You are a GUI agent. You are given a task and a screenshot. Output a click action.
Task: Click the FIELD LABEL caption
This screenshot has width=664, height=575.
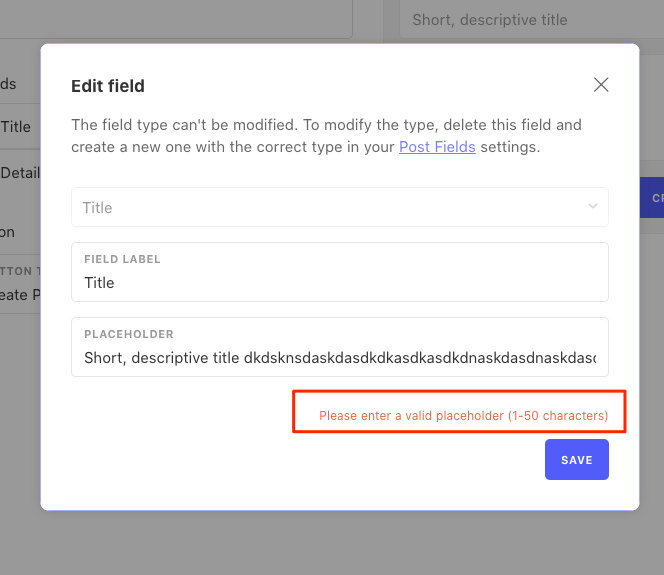tap(122, 259)
